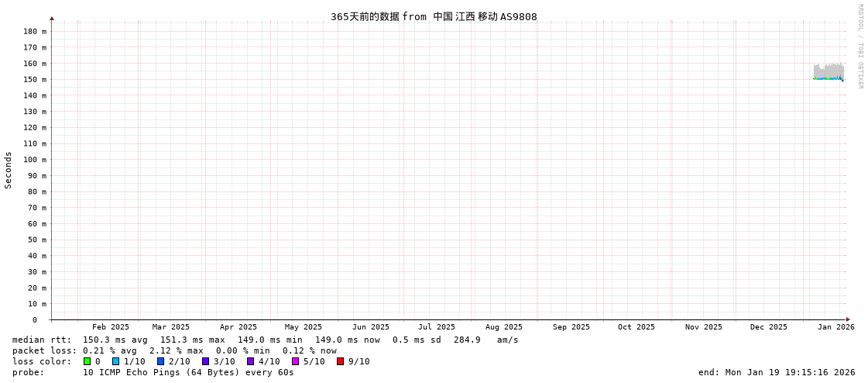
Task: Click the Jan 2026 x-axis label
Action: (x=836, y=327)
